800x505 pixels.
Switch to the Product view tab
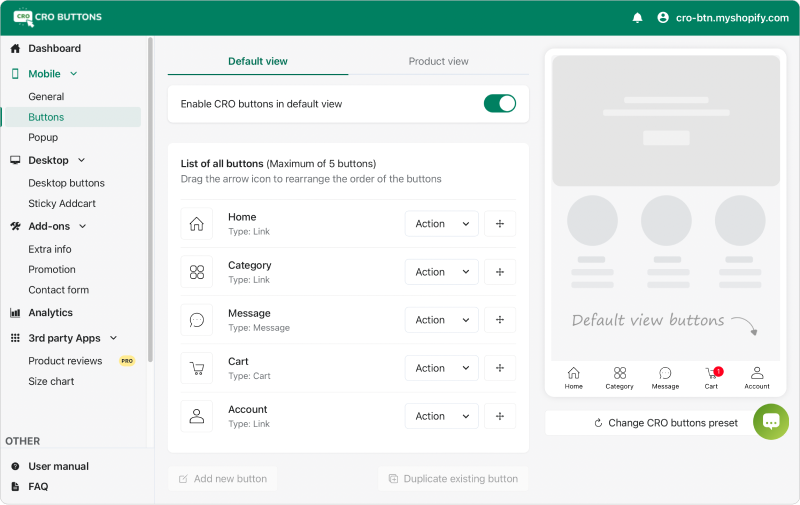click(438, 61)
